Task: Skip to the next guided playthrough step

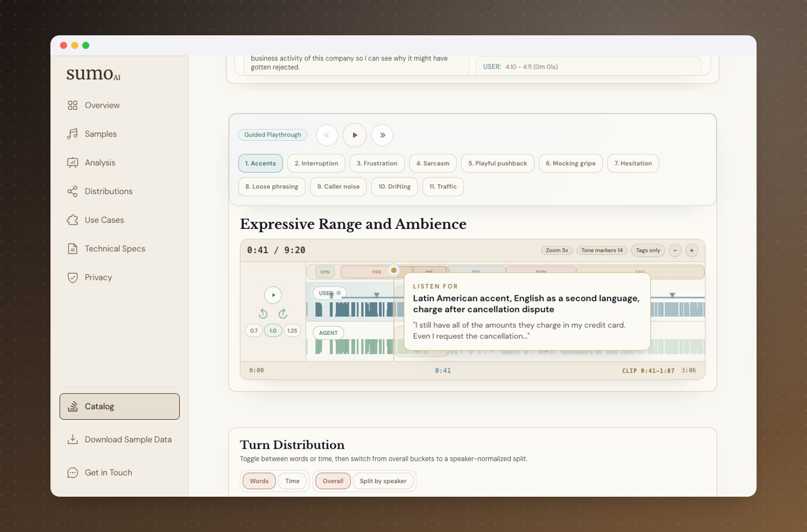Action: pos(382,135)
